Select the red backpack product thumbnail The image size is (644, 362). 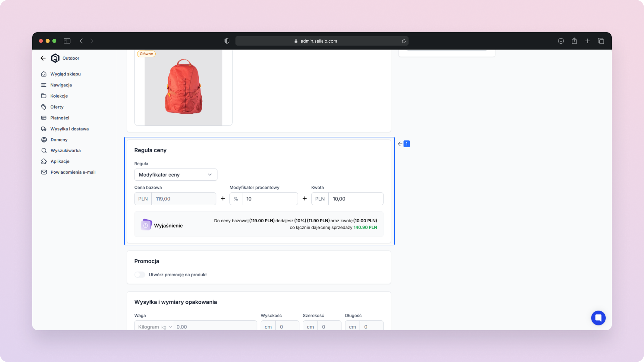tap(183, 87)
